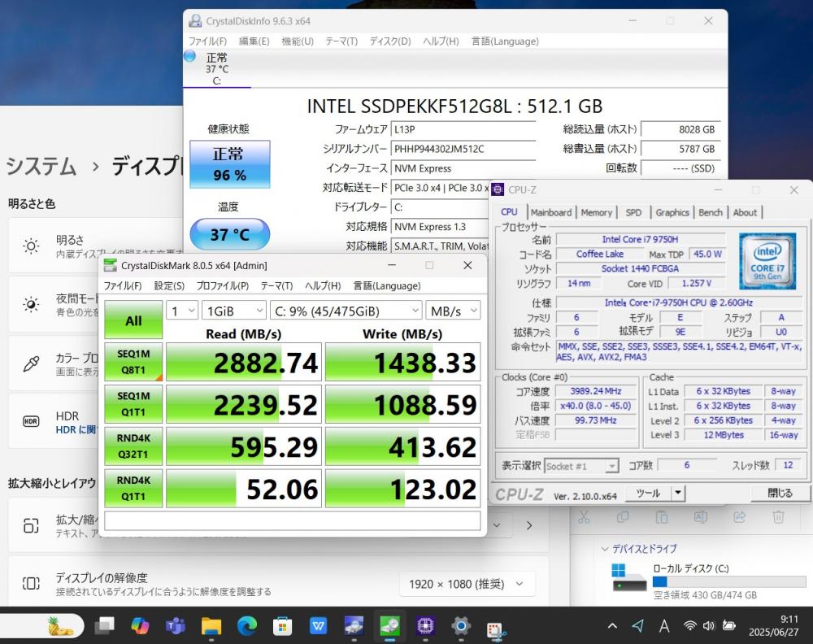Open 言語(Language) menu in CrystalDiskMark
This screenshot has height=644, width=813.
[387, 285]
